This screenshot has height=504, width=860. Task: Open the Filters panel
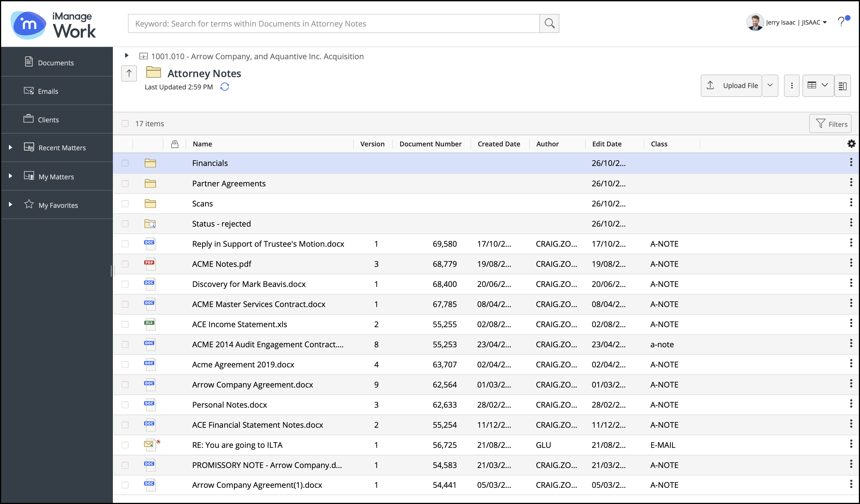[830, 123]
